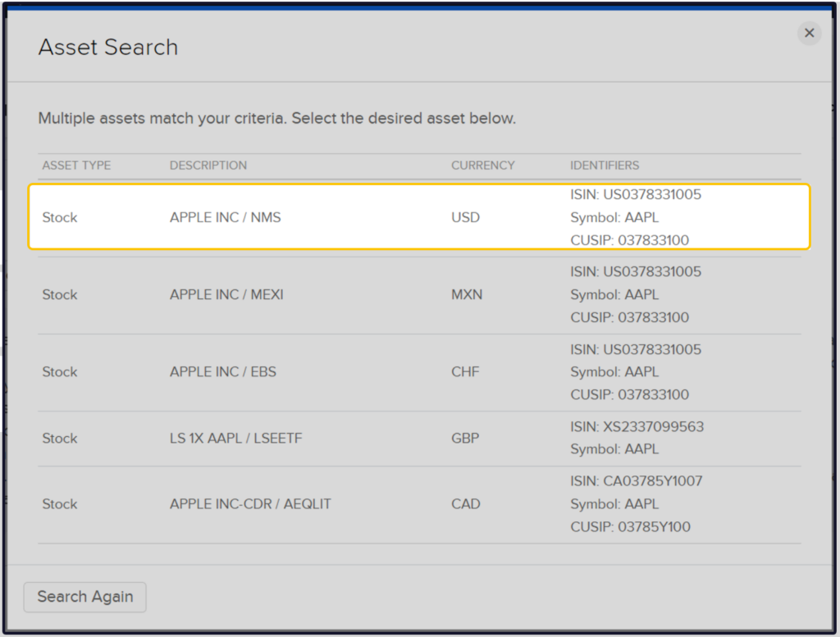Select the APPLE INC / MEXI description

coord(226,294)
